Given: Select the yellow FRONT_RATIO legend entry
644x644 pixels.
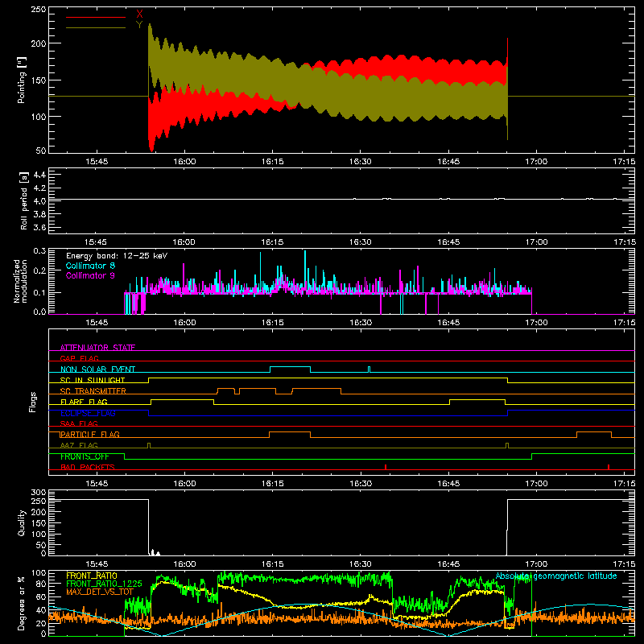Looking at the screenshot, I should [92, 576].
